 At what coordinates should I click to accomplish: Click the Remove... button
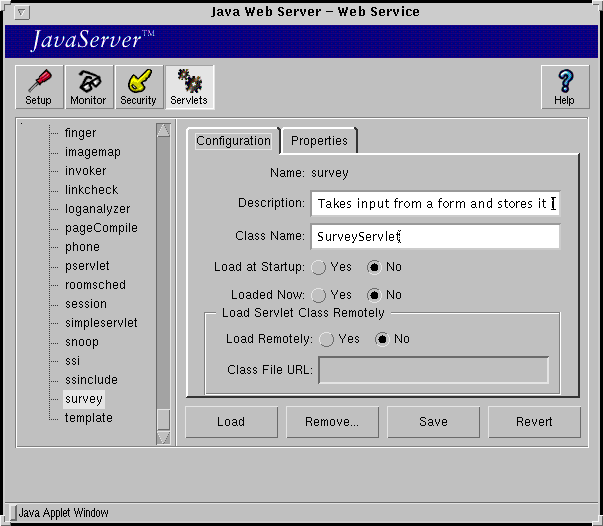point(332,422)
